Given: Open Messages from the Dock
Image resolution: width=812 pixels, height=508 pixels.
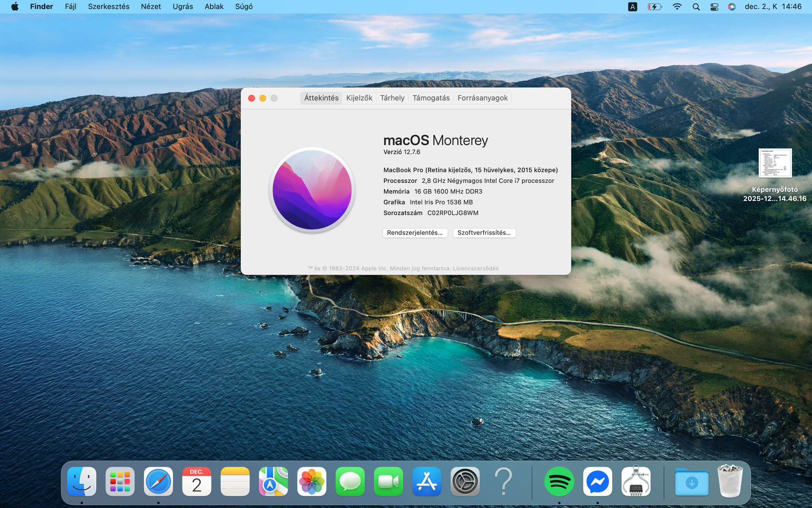Looking at the screenshot, I should pos(350,481).
